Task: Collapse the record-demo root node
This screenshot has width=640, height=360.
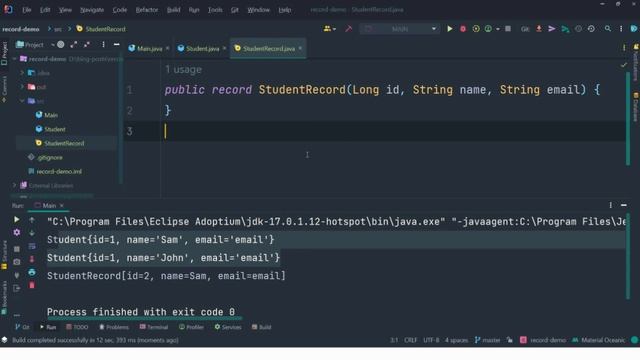Action: [15, 59]
